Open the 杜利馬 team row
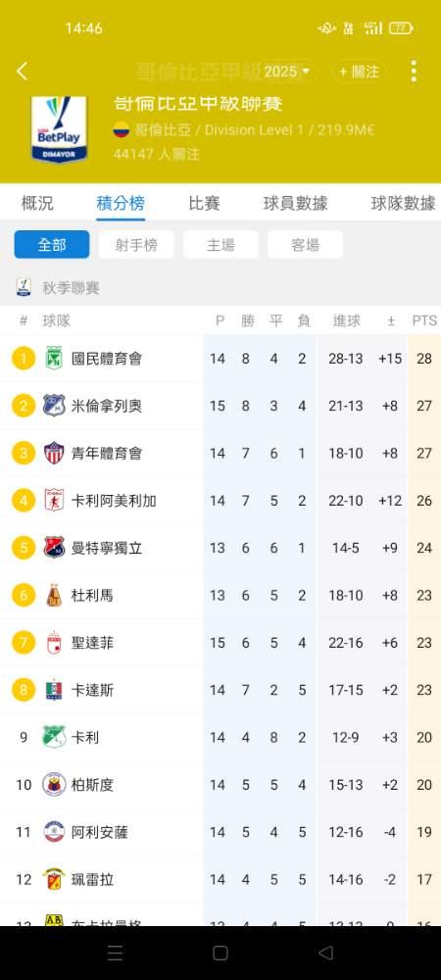The width and height of the screenshot is (441, 980). (x=220, y=596)
